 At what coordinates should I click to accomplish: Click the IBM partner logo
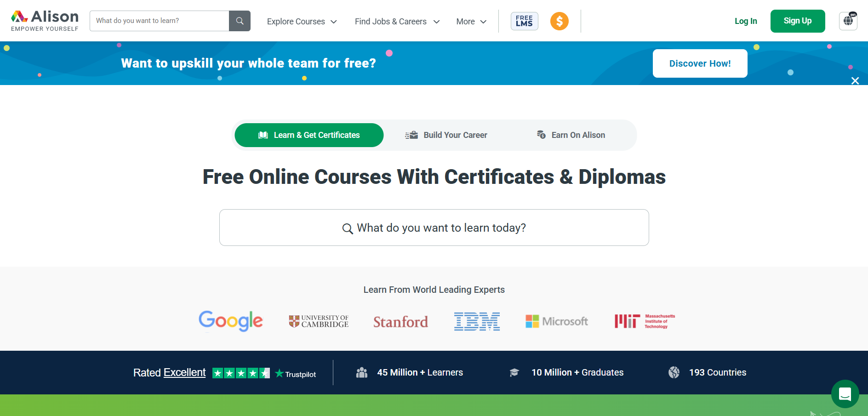coord(477,321)
